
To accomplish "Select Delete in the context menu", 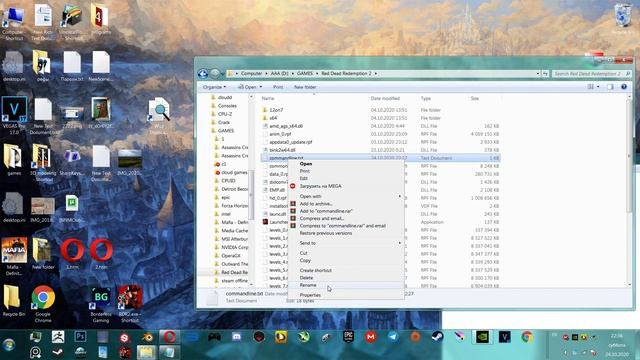I will click(x=306, y=278).
